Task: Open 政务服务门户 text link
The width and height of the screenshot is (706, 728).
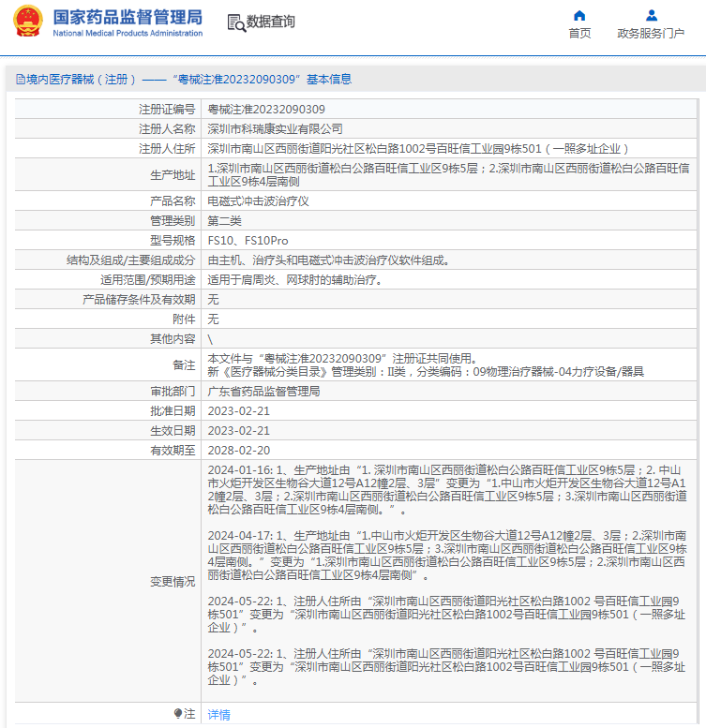Action: point(651,34)
